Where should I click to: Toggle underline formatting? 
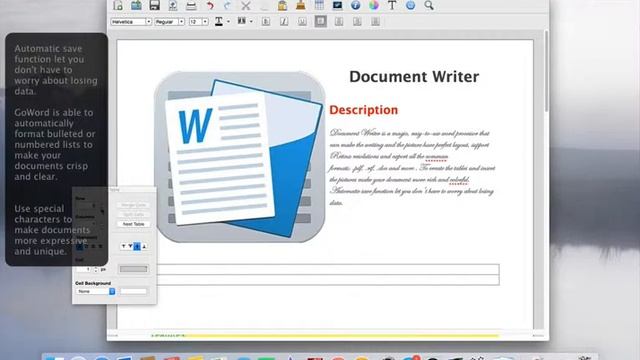pos(302,22)
